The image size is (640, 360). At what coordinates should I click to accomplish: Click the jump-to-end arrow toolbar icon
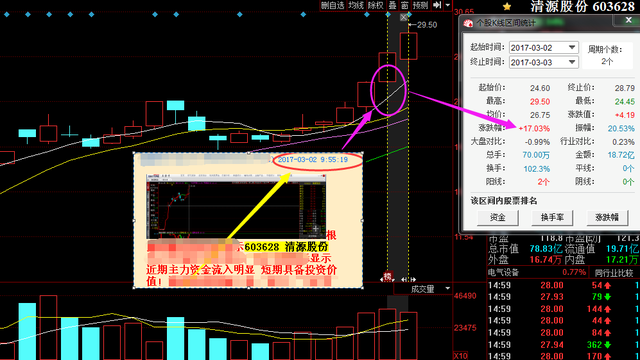[x=437, y=5]
